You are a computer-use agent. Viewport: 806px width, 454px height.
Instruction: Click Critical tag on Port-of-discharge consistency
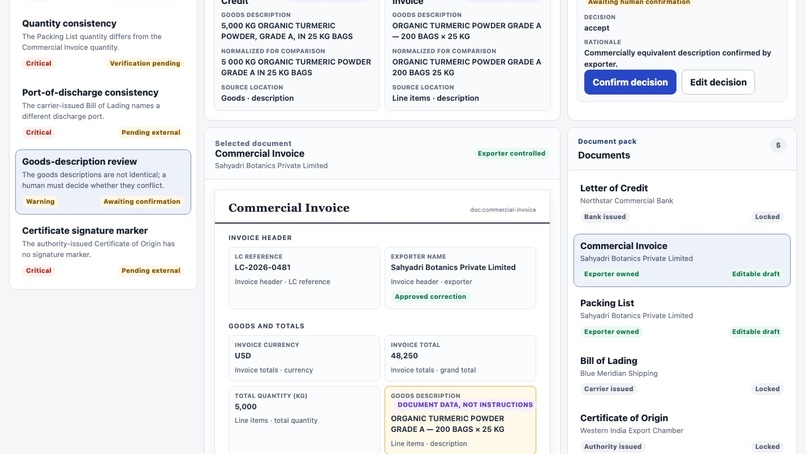39,132
